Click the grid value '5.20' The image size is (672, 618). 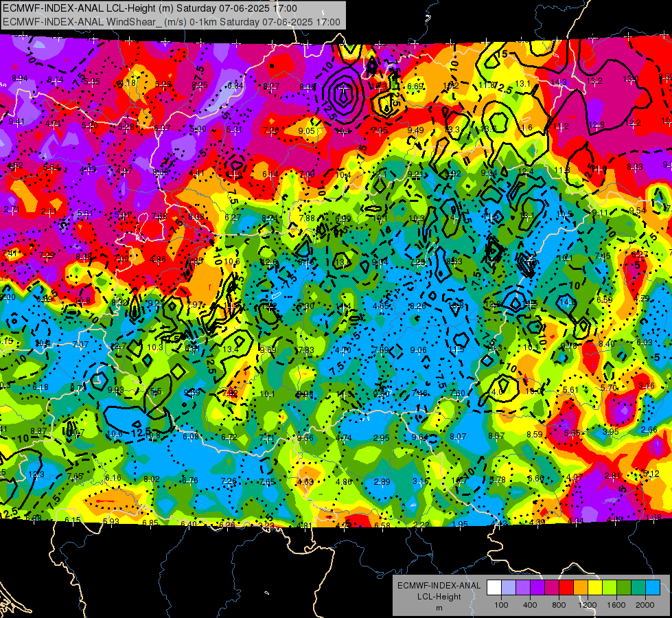tap(89, 125)
